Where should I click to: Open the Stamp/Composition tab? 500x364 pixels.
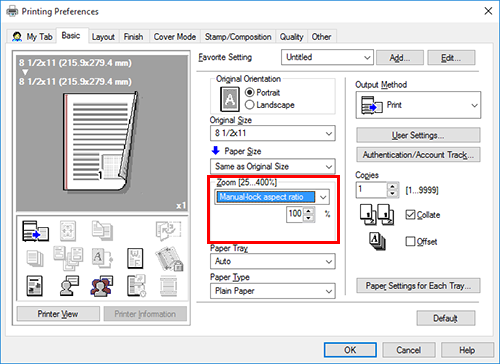238,37
